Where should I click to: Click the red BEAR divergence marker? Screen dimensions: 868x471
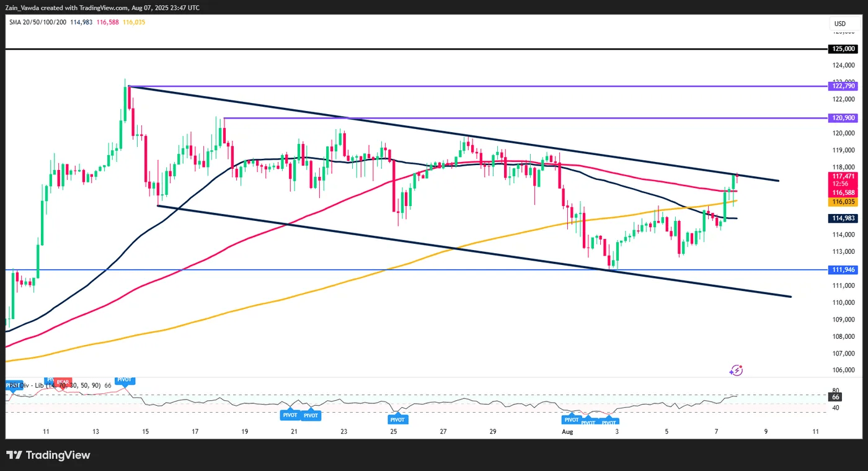(63, 381)
